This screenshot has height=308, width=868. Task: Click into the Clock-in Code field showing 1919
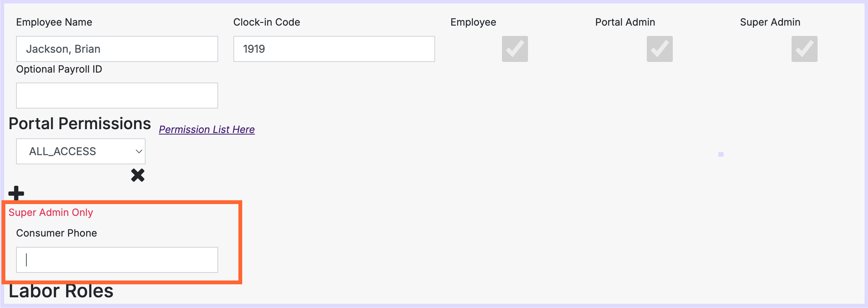(x=334, y=49)
